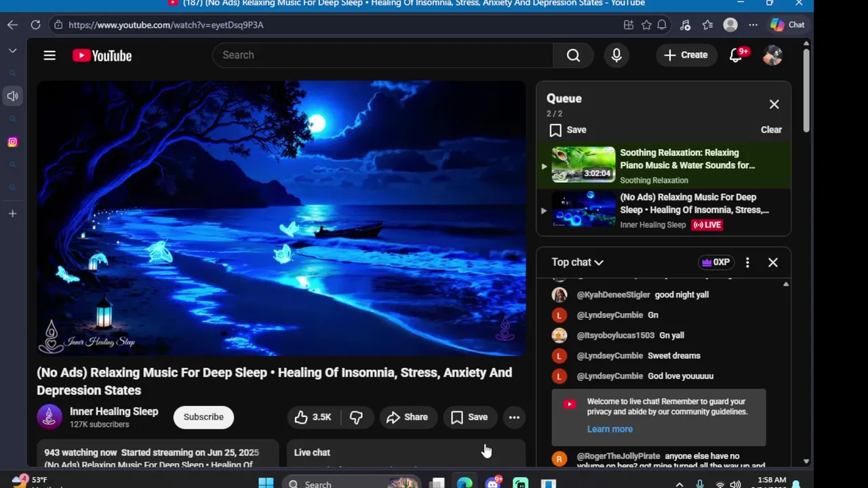Click the 'God love youuuuu' chat message
868x488 pixels.
681,376
